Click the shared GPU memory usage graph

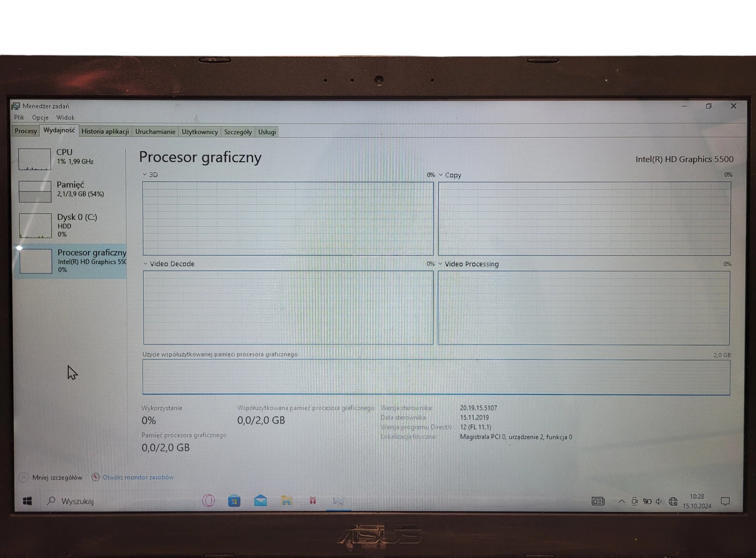coord(436,377)
